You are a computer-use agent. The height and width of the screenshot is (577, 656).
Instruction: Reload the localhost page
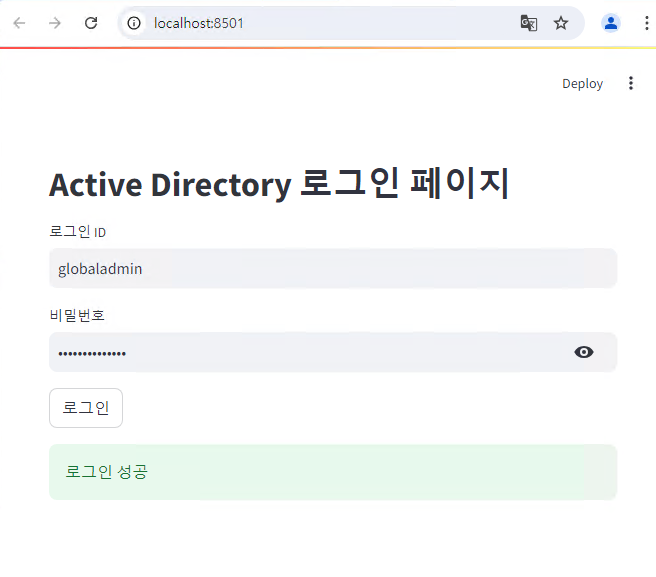point(91,23)
